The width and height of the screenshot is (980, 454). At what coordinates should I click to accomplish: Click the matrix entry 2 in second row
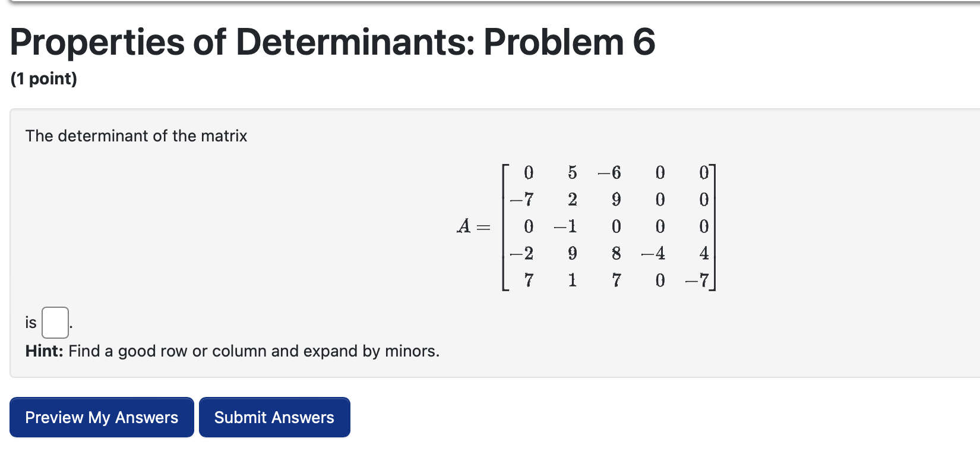click(x=572, y=199)
